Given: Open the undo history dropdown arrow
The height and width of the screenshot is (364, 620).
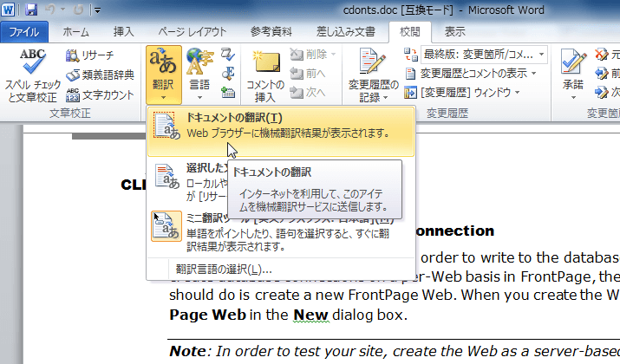Looking at the screenshot, I should pyautogui.click(x=62, y=10).
